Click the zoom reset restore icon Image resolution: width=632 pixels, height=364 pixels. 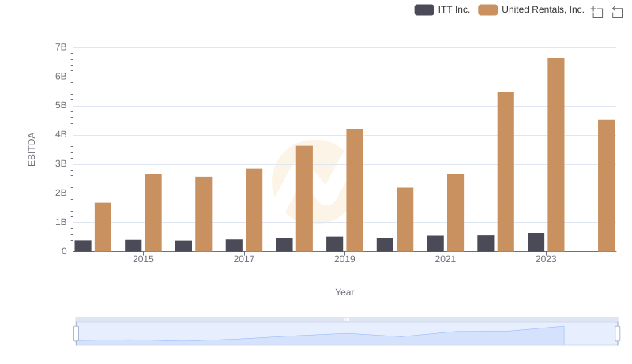pyautogui.click(x=617, y=12)
